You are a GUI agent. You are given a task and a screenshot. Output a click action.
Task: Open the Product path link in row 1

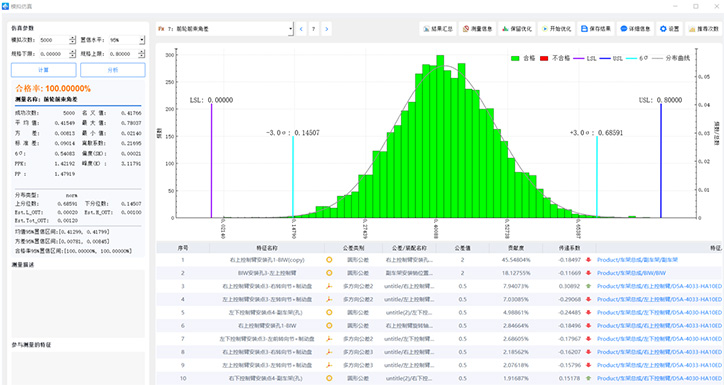(637, 260)
